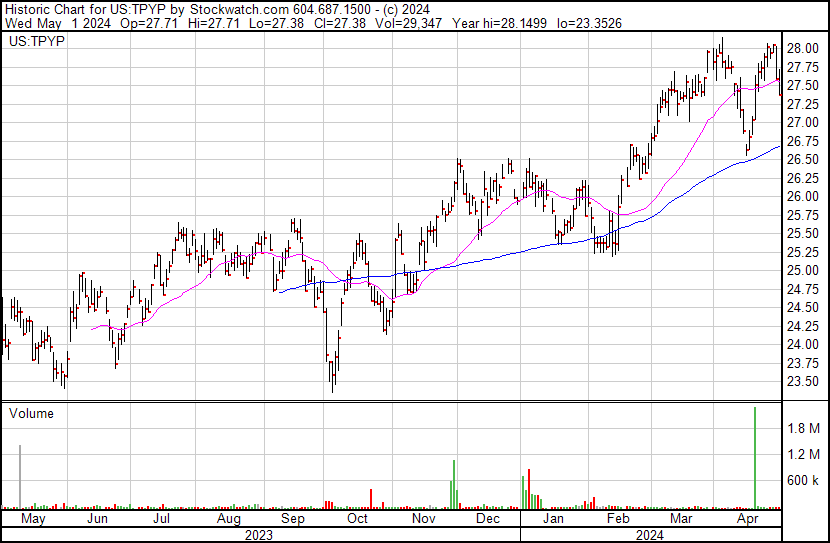Select the 24.00 price axis label

(803, 345)
